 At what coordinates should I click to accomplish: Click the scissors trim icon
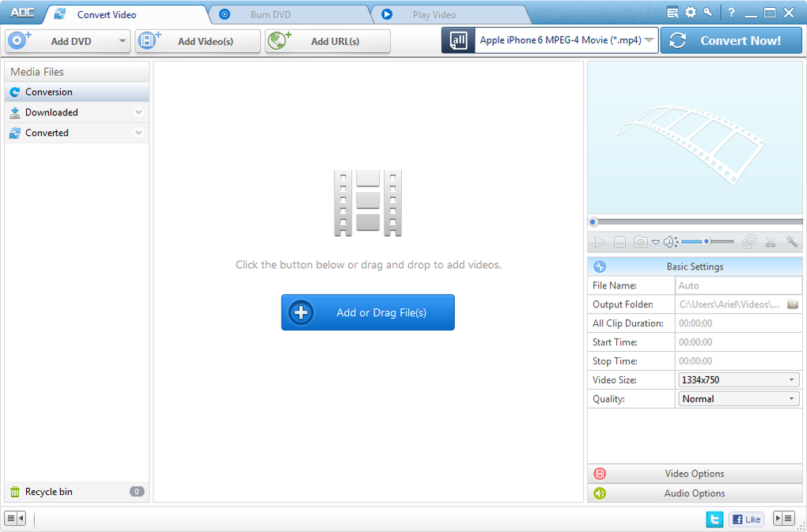771,242
